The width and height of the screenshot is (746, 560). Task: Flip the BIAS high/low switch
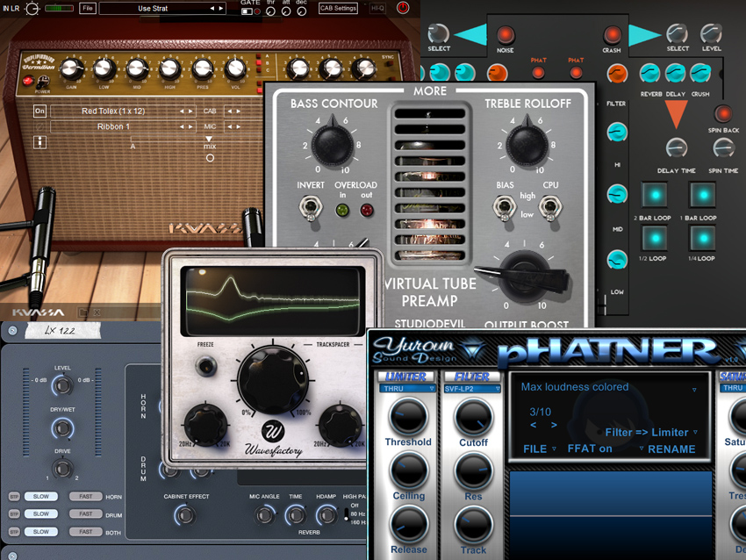[505, 208]
